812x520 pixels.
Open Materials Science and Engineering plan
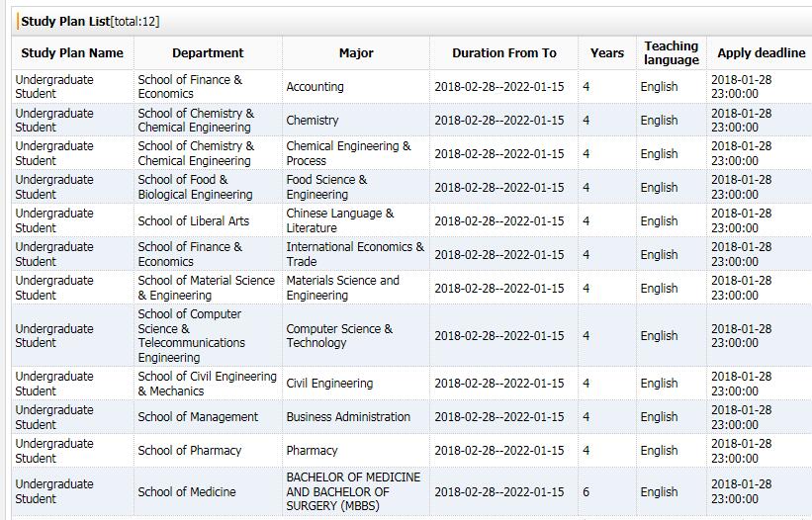tap(342, 288)
